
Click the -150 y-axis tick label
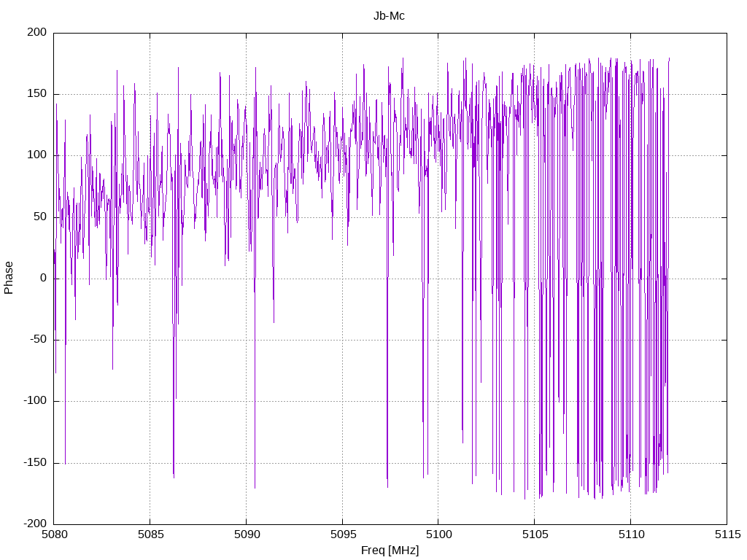pos(35,463)
